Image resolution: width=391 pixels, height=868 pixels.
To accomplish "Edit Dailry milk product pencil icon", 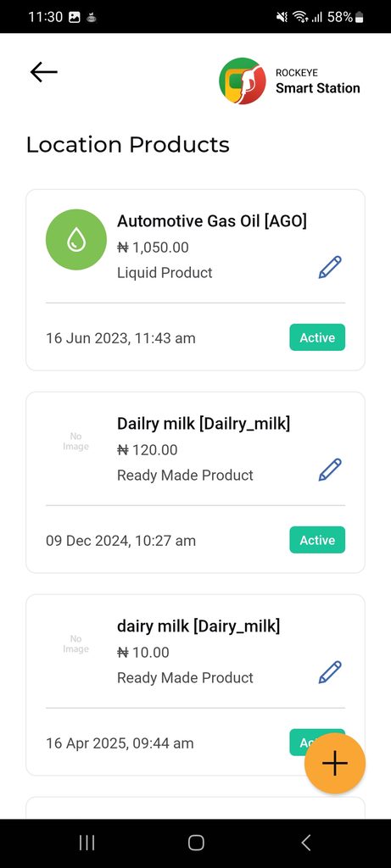I will click(x=330, y=470).
